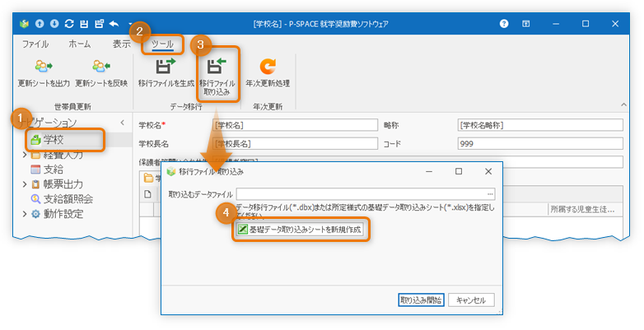Click the help question mark icon

(x=504, y=24)
